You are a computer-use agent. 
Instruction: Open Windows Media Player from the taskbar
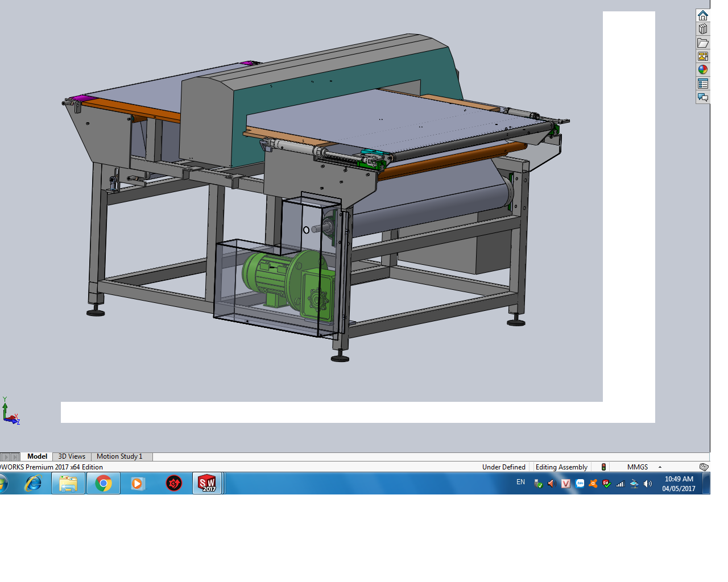pos(138,484)
